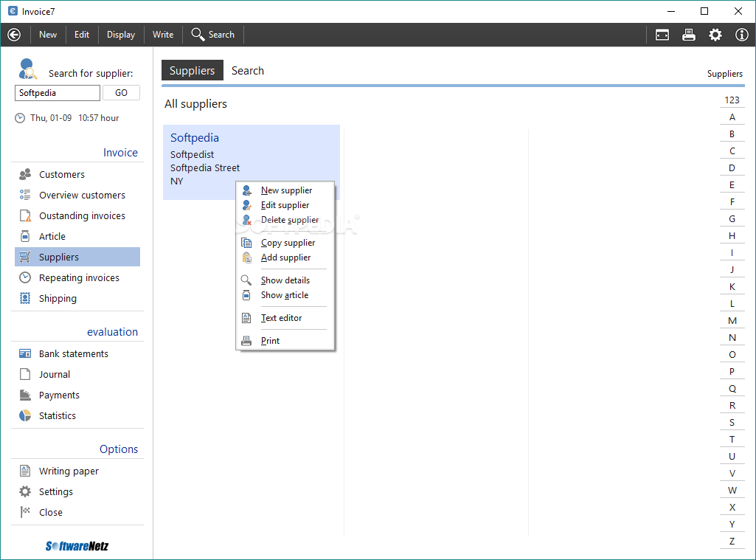Click the Statistics pie chart icon
Image resolution: width=756 pixels, height=560 pixels.
(25, 415)
